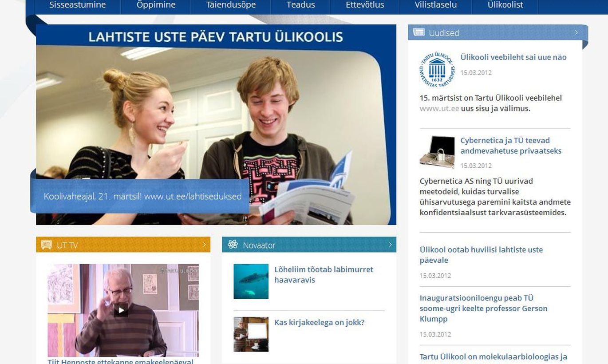Select Vilistlaselu in the top menu

[x=436, y=5]
